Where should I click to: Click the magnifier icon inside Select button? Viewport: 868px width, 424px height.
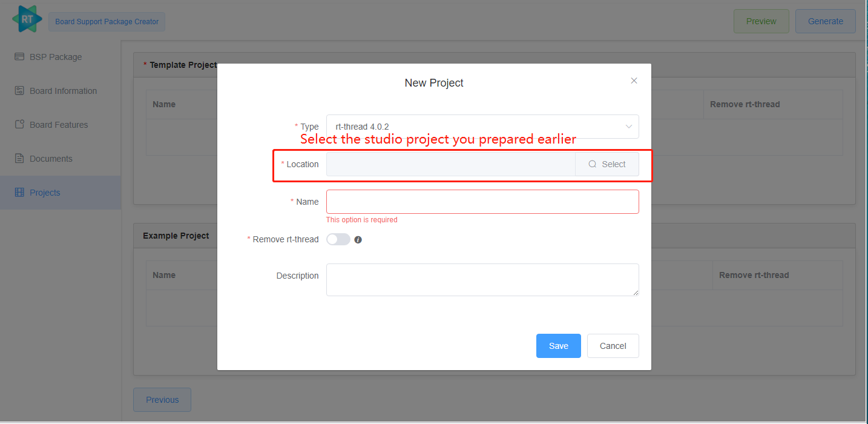click(x=592, y=164)
